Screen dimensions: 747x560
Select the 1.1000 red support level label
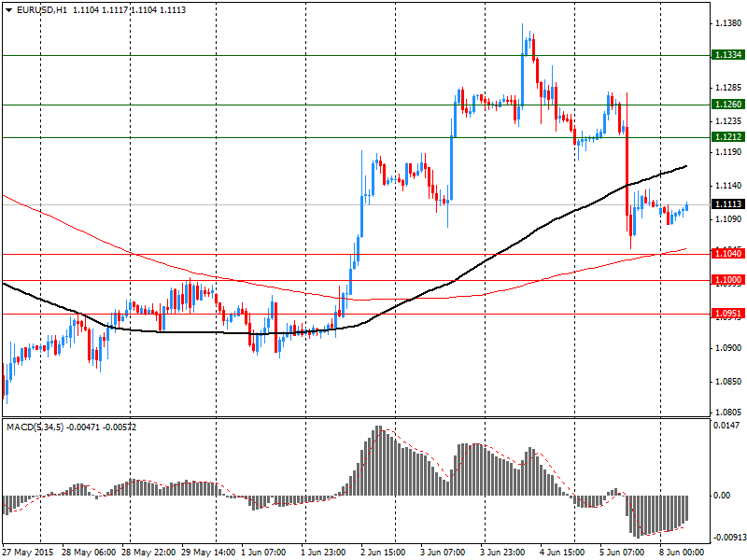pos(727,280)
